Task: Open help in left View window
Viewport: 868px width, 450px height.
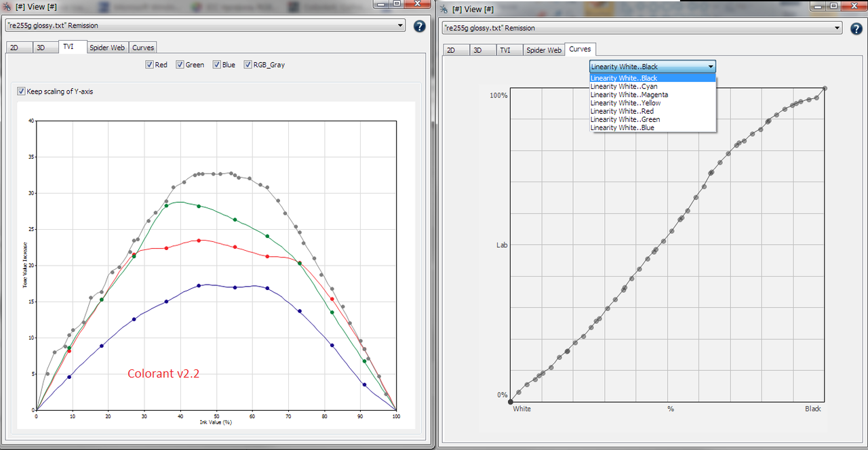Action: click(x=420, y=26)
